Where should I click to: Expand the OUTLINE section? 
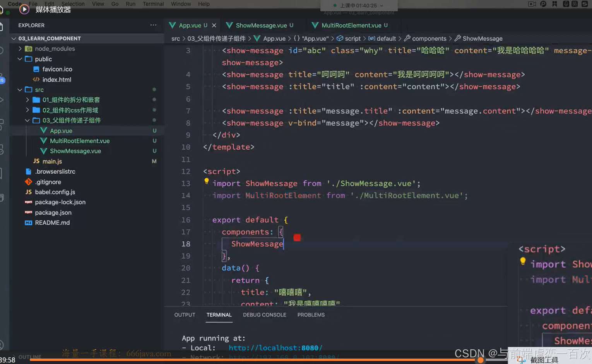pos(30,357)
